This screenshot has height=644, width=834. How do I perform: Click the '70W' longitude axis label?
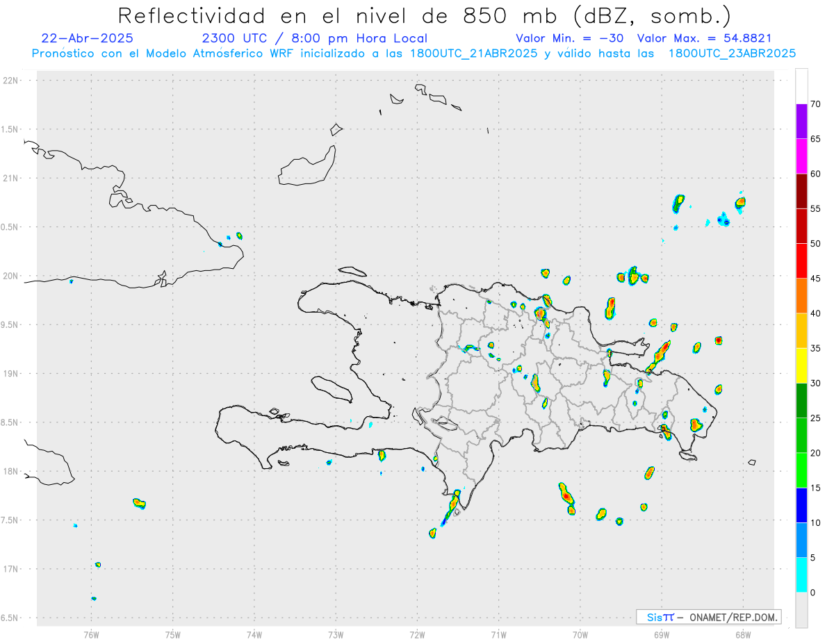coord(580,634)
